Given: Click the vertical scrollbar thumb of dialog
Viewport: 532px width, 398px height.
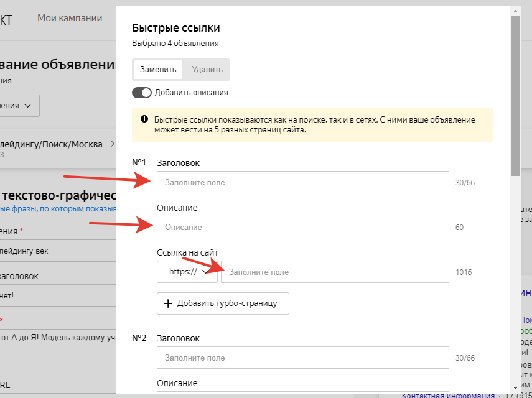Looking at the screenshot, I should 515,93.
